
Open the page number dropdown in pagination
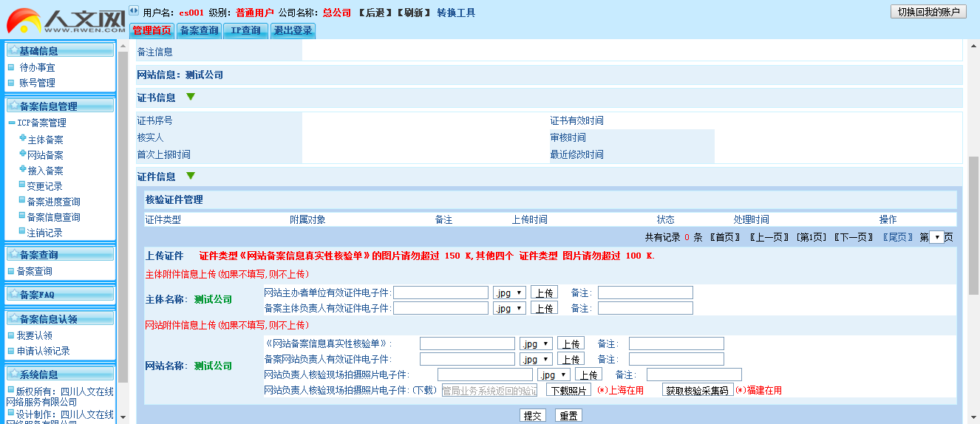tap(936, 237)
